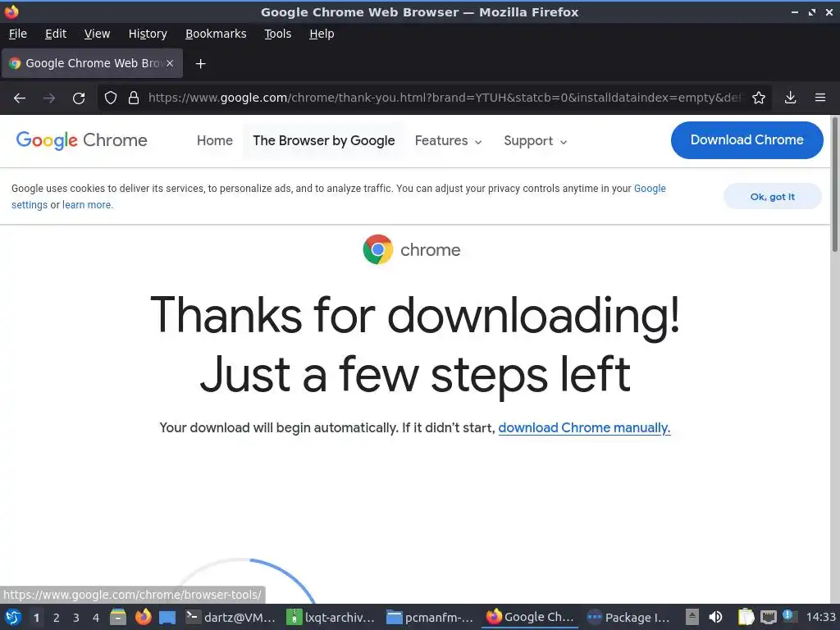Open the volume speaker tray icon
Image resolution: width=840 pixels, height=630 pixels.
[715, 617]
